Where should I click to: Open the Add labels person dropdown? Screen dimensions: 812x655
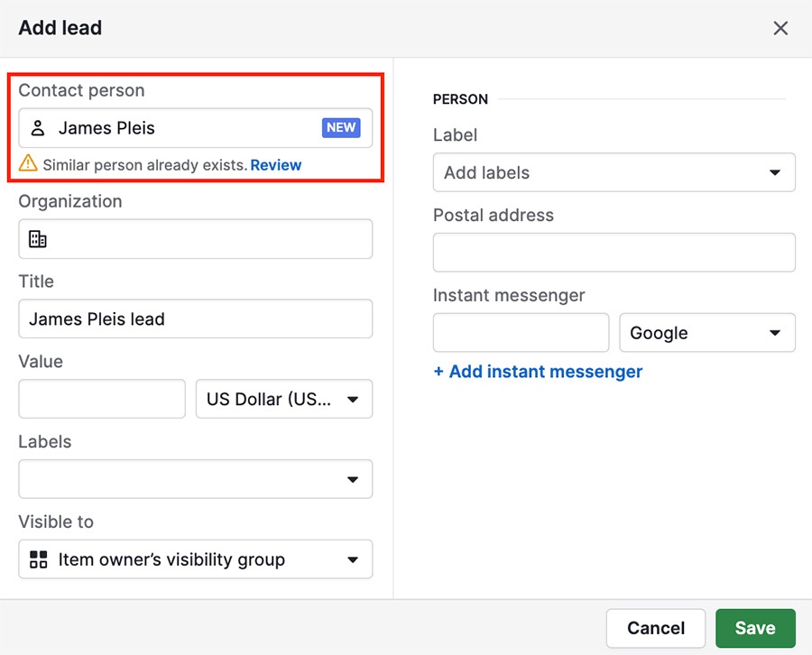(614, 172)
